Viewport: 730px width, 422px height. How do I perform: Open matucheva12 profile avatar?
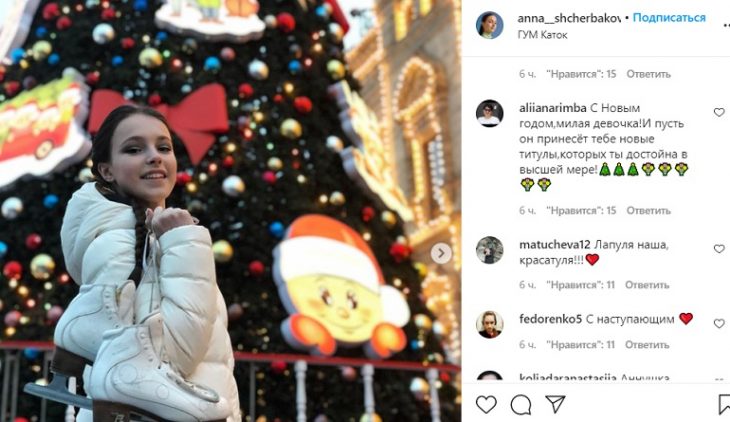pos(489,250)
